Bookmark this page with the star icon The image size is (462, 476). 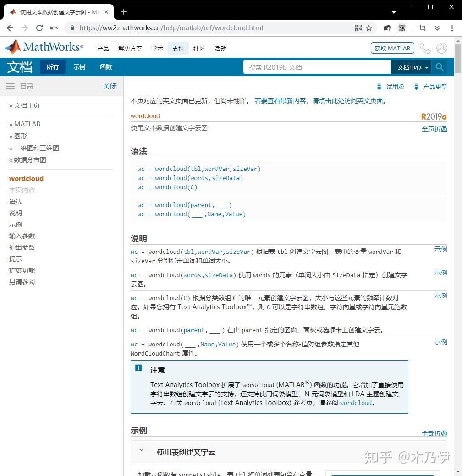(x=369, y=28)
